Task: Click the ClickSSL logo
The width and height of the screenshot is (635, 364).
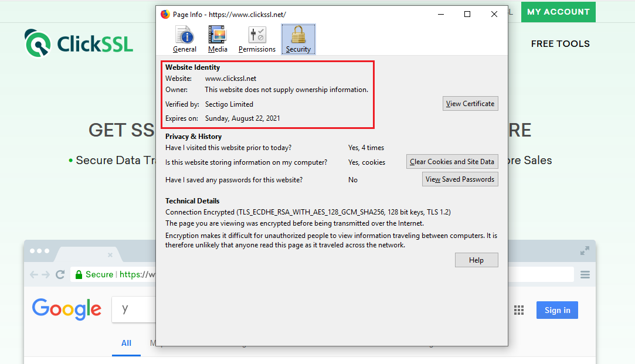Action: pos(79,43)
